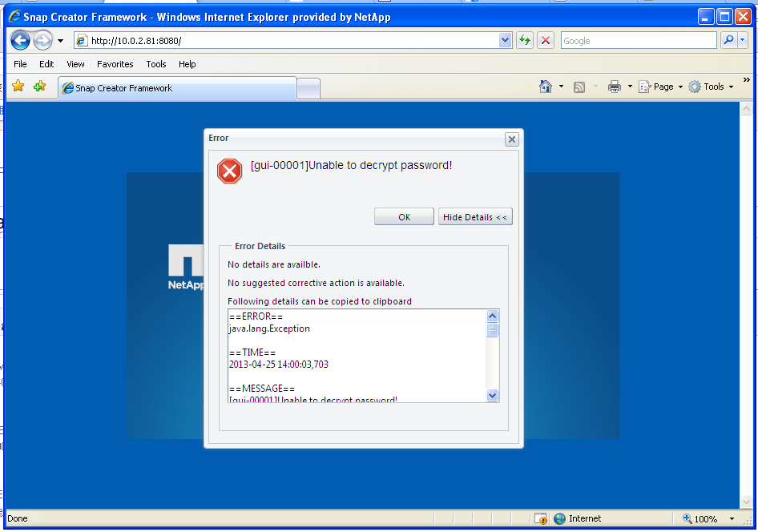Click the IE logo in title bar
This screenshot has height=532, width=758.
(x=15, y=17)
